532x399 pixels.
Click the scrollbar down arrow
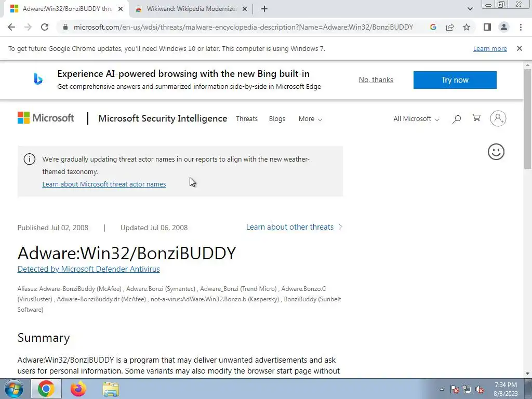(x=528, y=374)
